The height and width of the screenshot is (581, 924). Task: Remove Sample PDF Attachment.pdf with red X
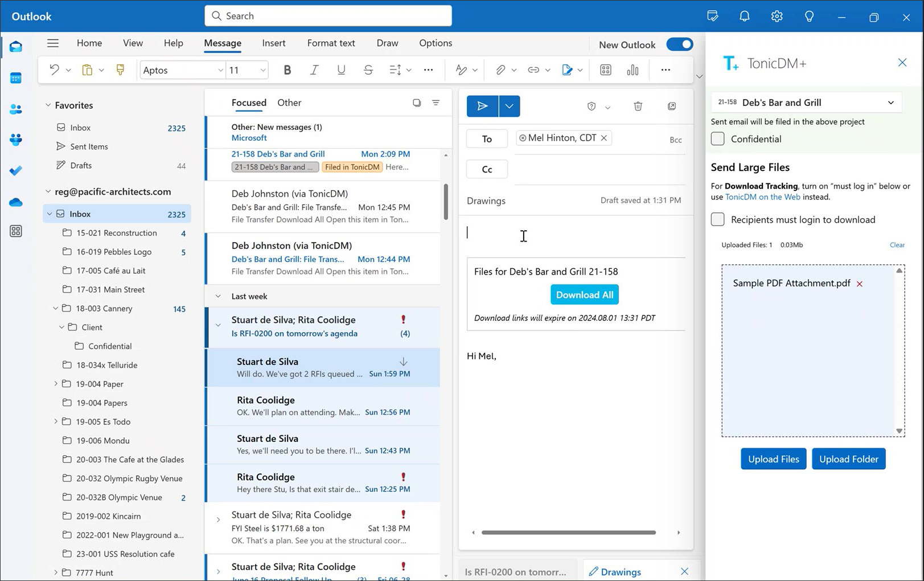coord(860,284)
